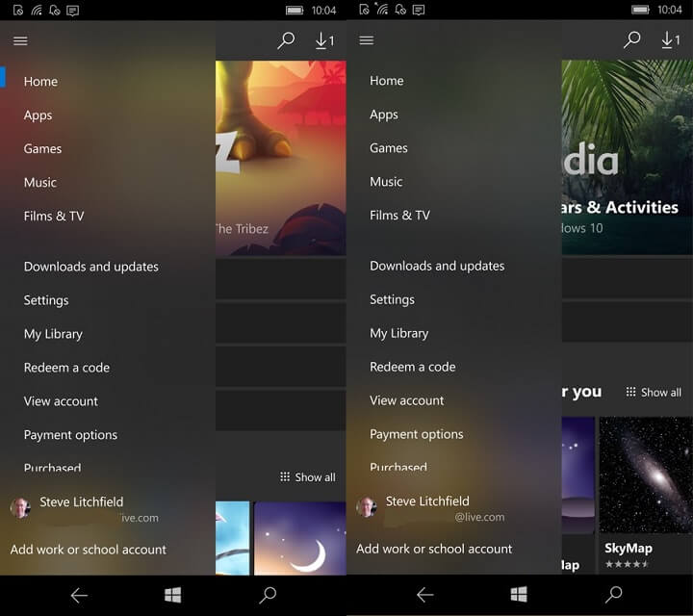Image resolution: width=693 pixels, height=616 pixels.
Task: Tap Show all beside the For you heading
Action: coord(654,392)
